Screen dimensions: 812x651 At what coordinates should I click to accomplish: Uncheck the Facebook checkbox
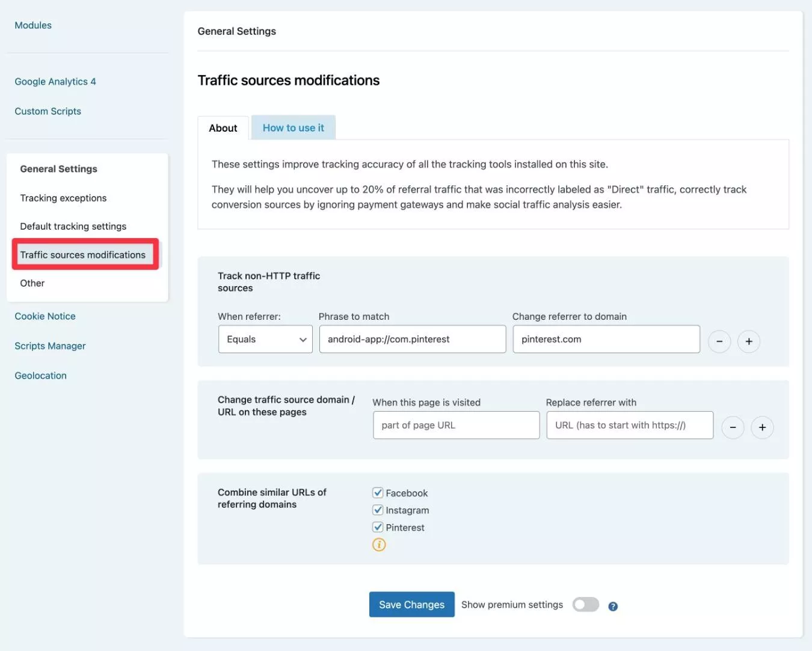(378, 493)
